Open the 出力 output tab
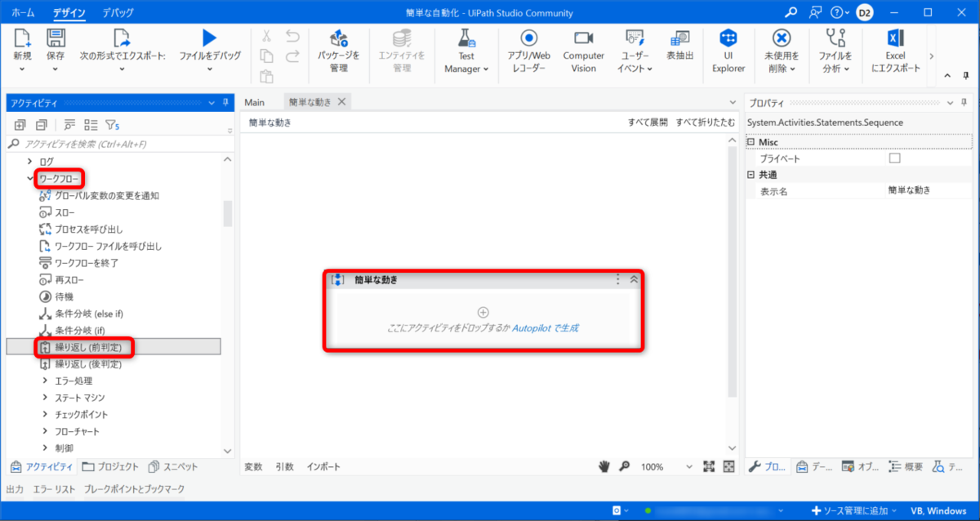The width and height of the screenshot is (980, 521). [x=15, y=489]
